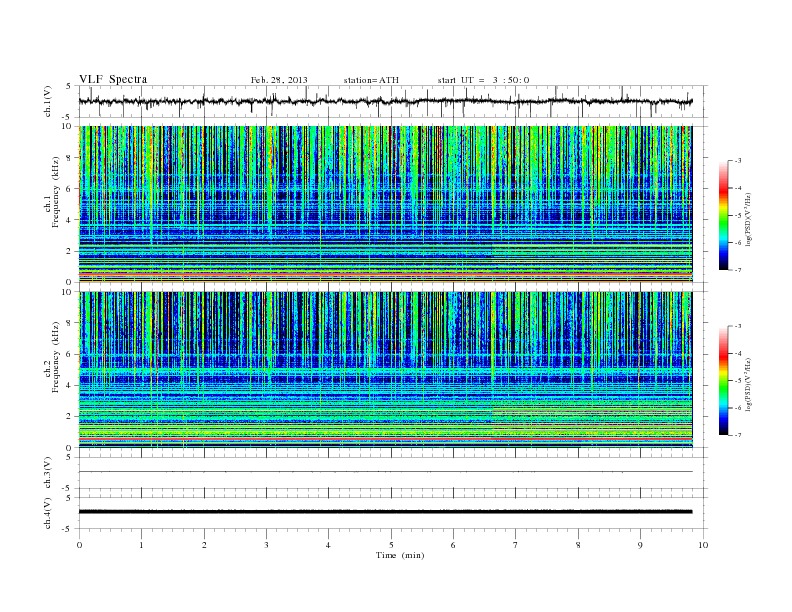
Task: Click the time axis tick label "10"
Action: point(703,545)
